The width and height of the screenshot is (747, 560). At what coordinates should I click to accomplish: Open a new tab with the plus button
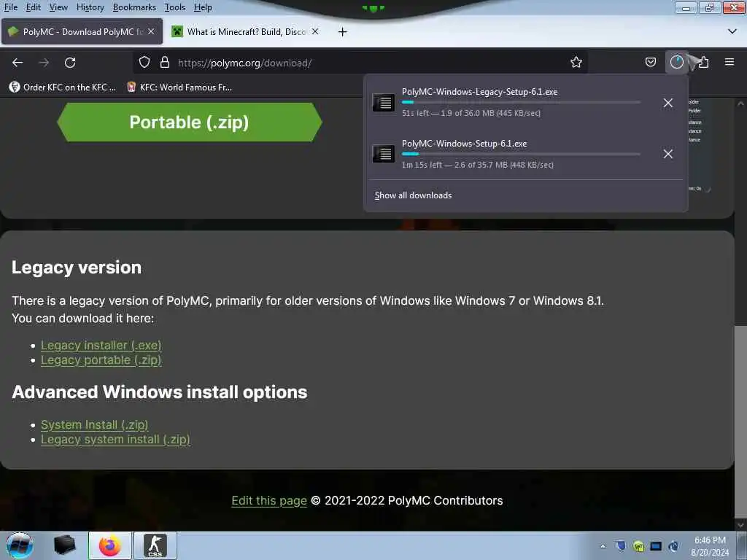[x=343, y=32]
